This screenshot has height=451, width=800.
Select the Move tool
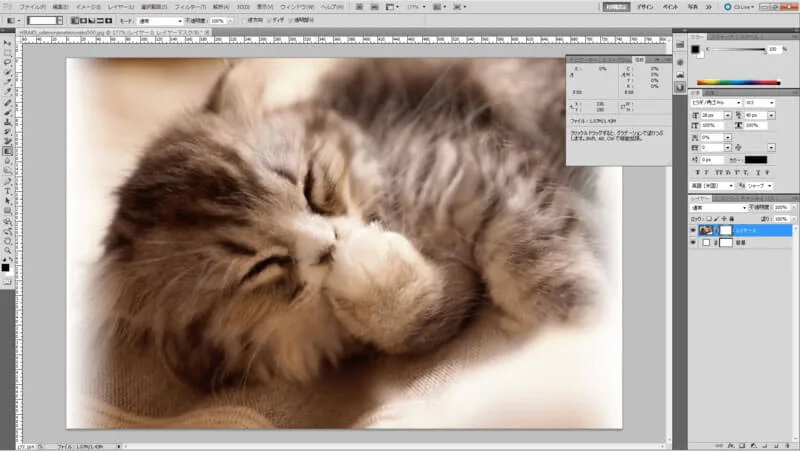click(x=8, y=43)
